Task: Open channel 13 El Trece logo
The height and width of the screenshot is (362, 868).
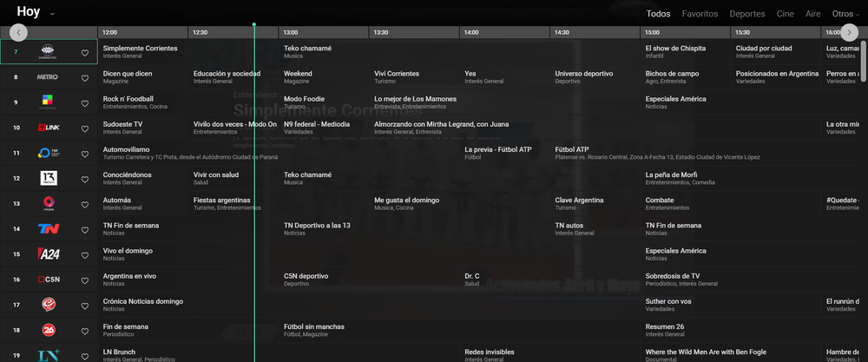Action: [x=48, y=178]
